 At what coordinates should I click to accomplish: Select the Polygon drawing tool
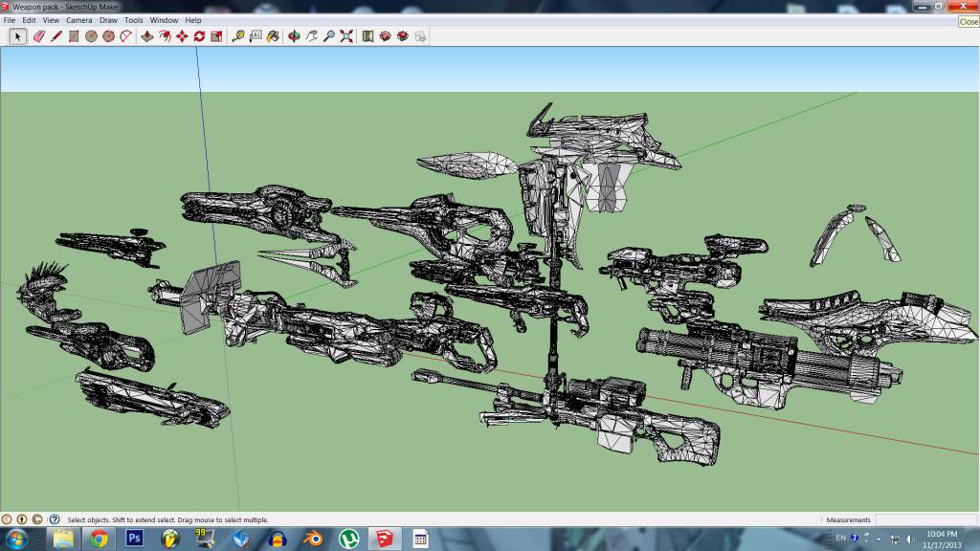coord(109,37)
